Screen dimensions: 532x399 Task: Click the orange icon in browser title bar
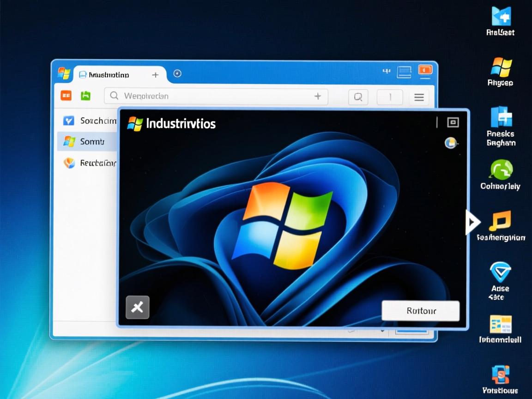click(x=424, y=70)
